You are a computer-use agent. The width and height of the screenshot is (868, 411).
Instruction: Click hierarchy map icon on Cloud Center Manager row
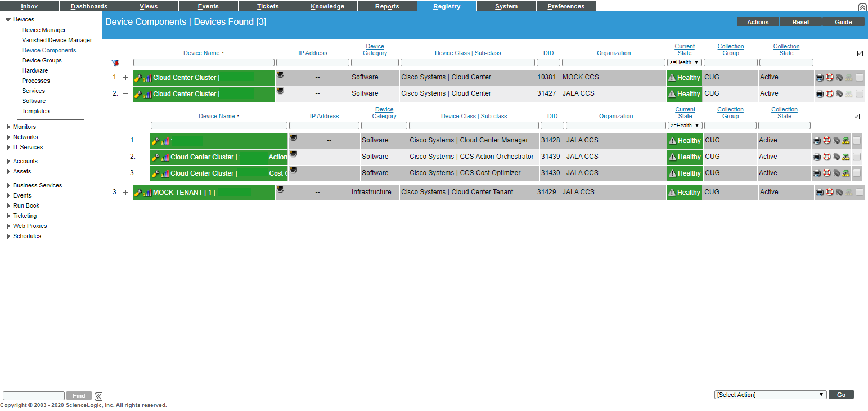point(846,141)
